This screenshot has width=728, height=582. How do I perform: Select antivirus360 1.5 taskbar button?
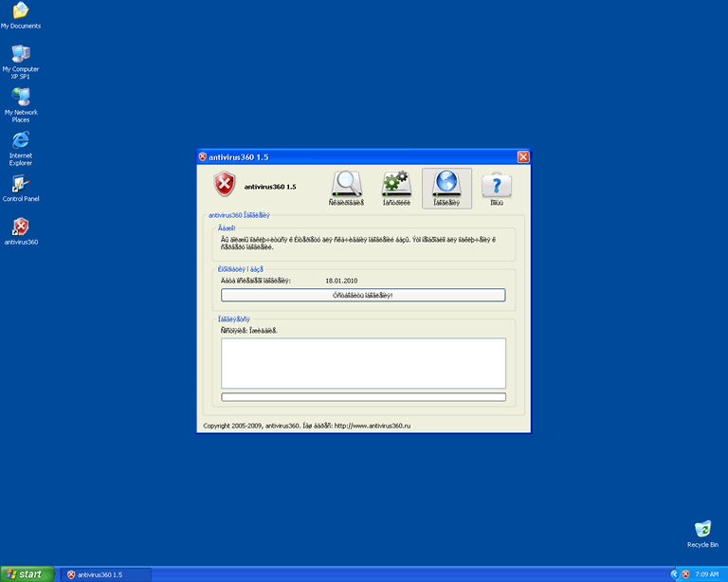click(x=105, y=574)
